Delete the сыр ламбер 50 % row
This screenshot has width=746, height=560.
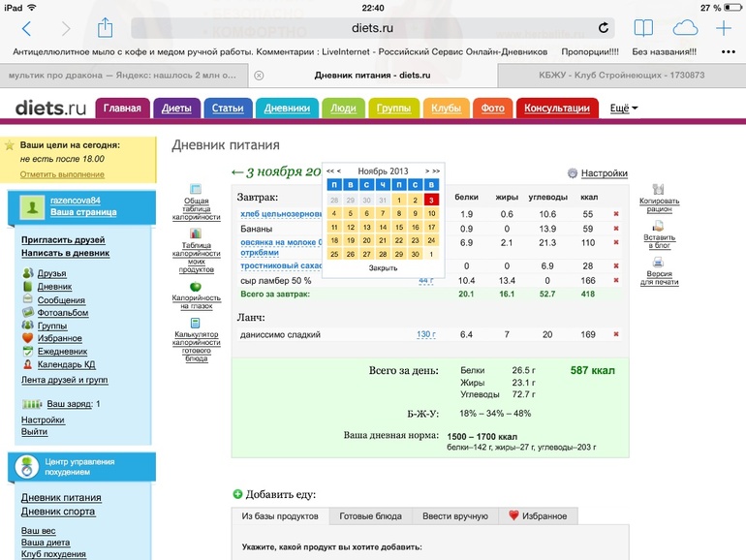[x=616, y=280]
